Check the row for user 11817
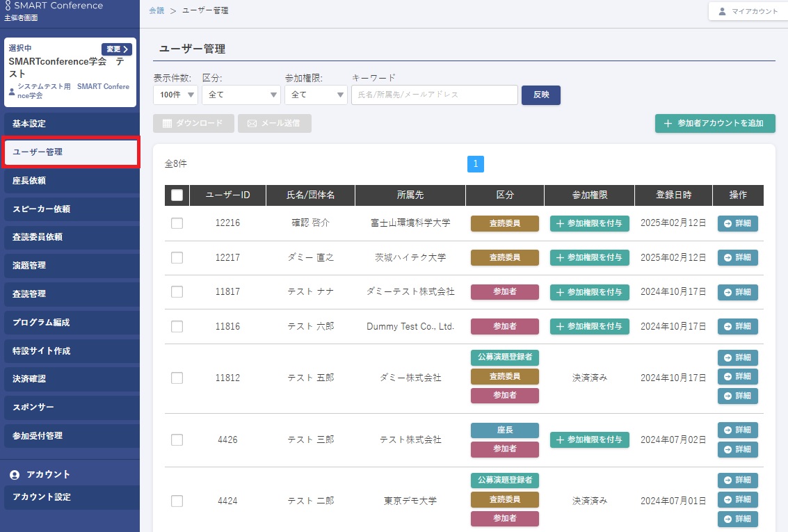788x532 pixels. click(177, 291)
